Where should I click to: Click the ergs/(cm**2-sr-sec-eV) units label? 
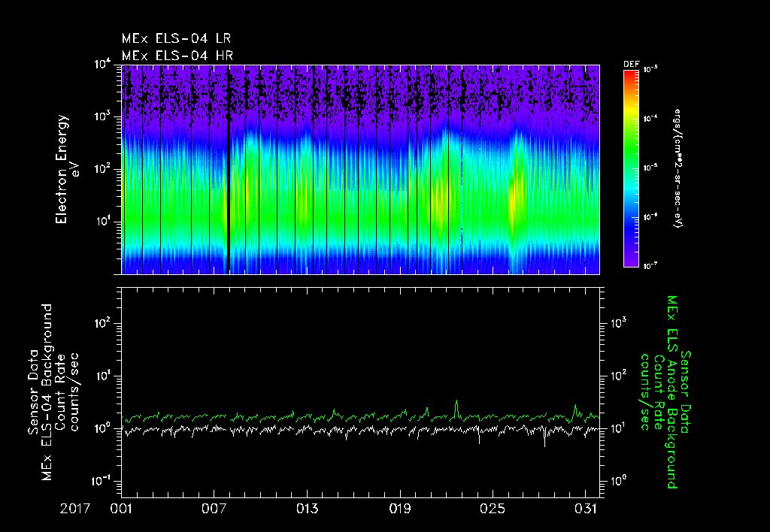(678, 168)
